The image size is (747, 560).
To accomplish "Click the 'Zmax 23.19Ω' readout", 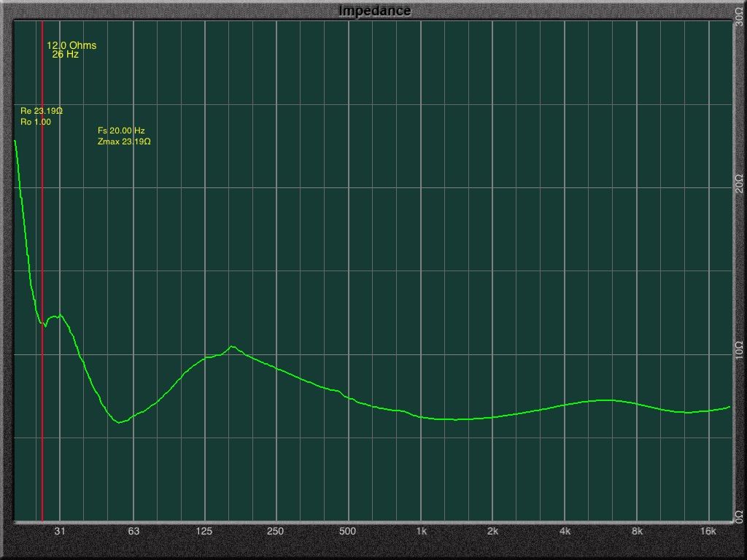I will point(124,141).
